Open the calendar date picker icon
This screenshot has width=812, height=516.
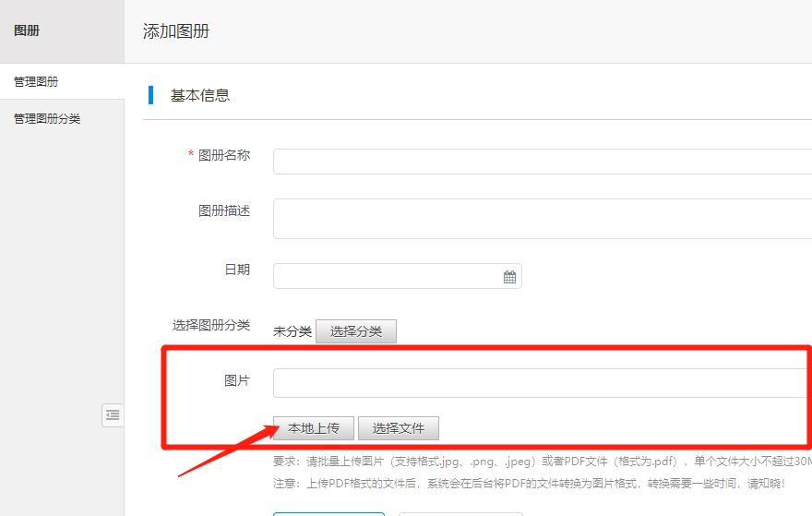click(x=509, y=277)
